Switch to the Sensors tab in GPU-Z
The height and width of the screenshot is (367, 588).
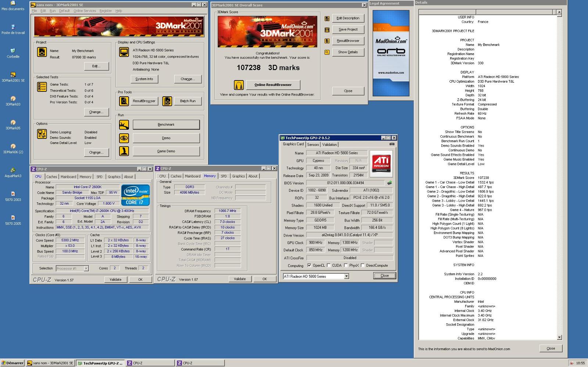313,144
